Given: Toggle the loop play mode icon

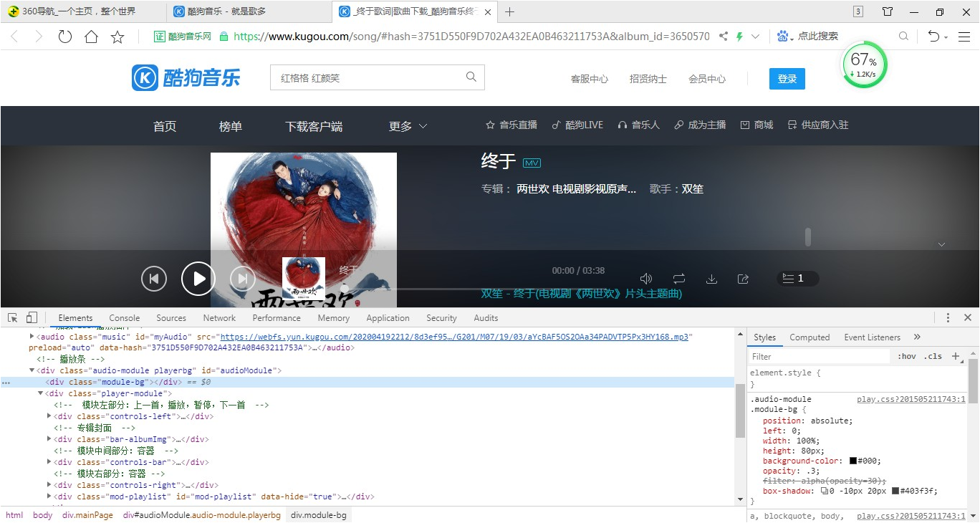Looking at the screenshot, I should [679, 279].
